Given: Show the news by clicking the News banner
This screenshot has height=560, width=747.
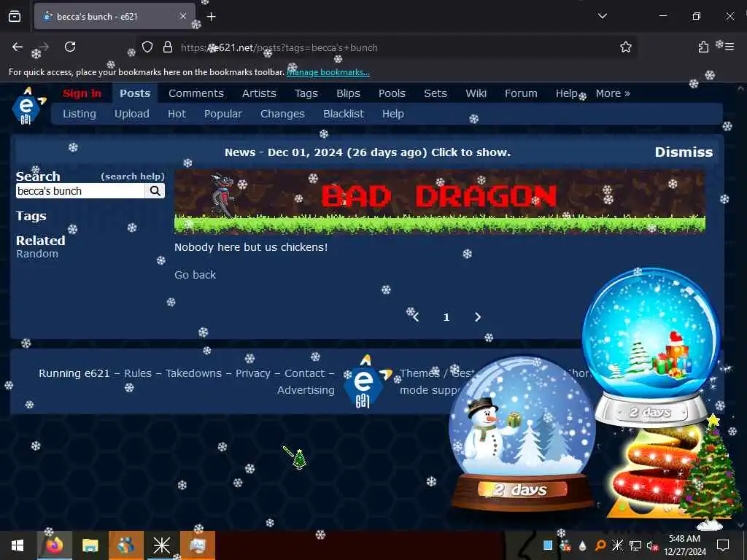Looking at the screenshot, I should 368,152.
